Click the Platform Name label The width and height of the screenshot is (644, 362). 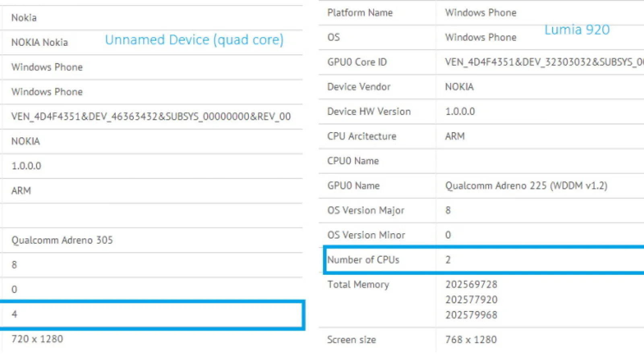point(360,13)
